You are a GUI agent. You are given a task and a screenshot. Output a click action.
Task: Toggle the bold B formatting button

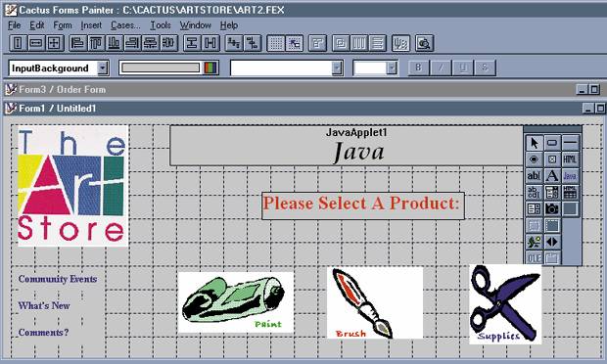[418, 68]
